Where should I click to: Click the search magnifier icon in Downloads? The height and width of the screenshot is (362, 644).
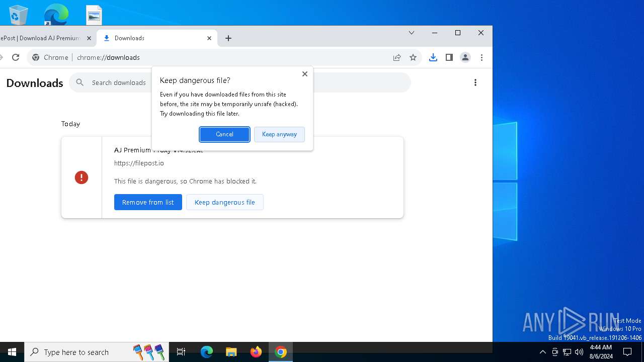click(x=79, y=82)
